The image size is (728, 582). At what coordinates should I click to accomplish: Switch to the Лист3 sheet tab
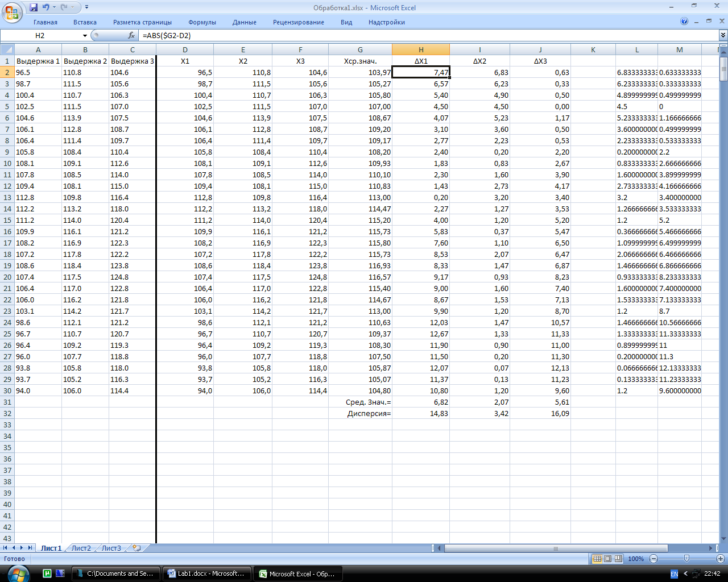(111, 548)
